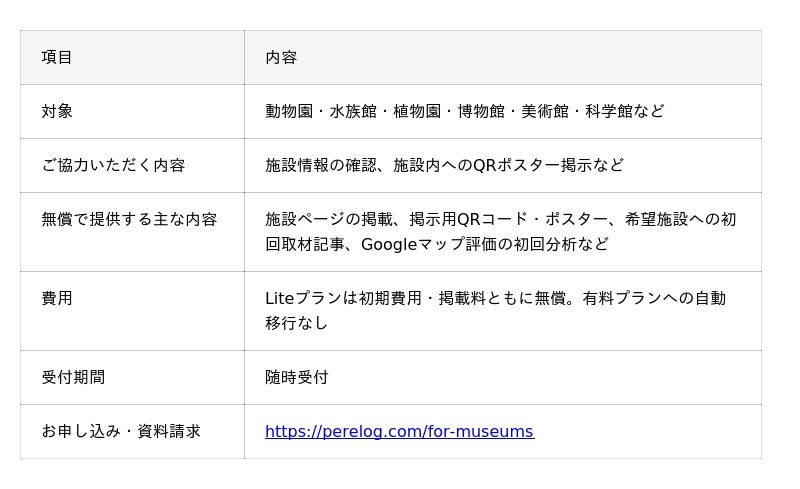Click the 有料プランへの自動 text
The width and height of the screenshot is (800, 489).
(x=654, y=298)
